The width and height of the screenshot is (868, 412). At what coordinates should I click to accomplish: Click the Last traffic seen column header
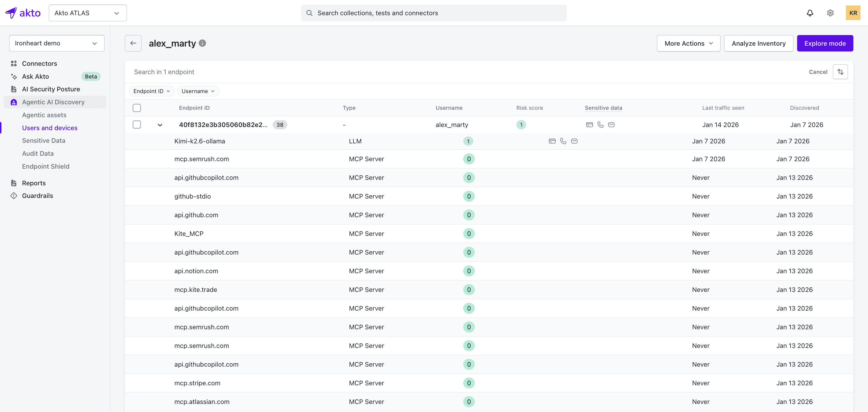723,108
